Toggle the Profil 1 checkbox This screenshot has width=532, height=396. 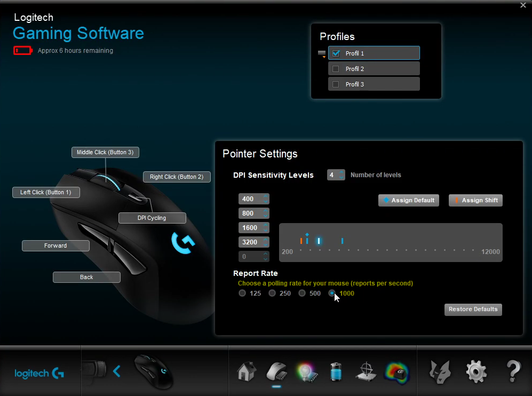(336, 53)
